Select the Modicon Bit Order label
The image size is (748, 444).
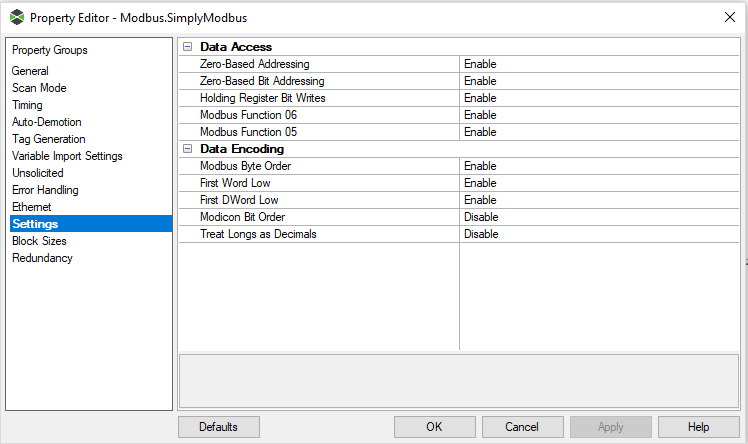pyautogui.click(x=242, y=217)
